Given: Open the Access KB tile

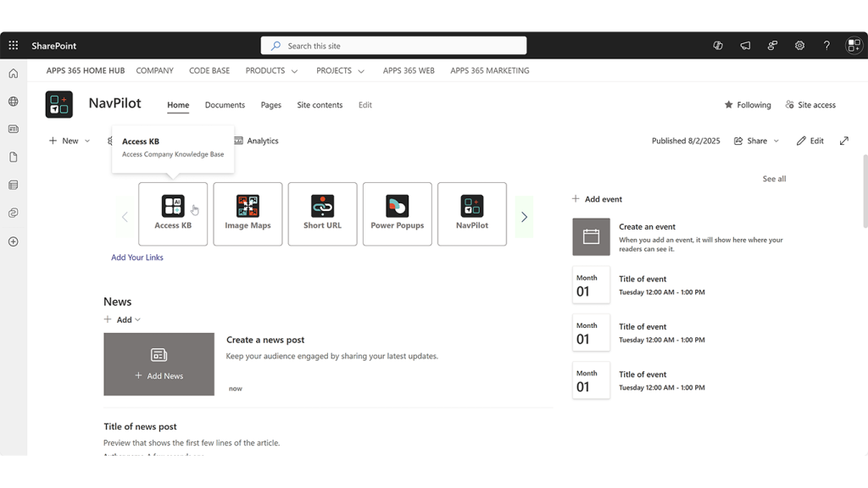Looking at the screenshot, I should pos(173,214).
